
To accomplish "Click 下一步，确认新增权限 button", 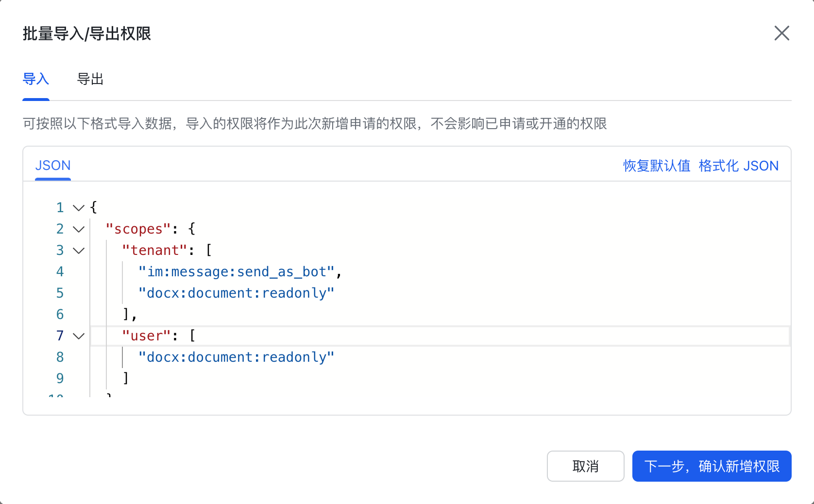I will [712, 466].
